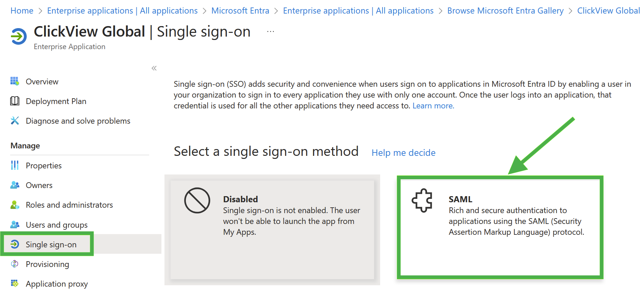Click the Owners people icon

click(x=15, y=185)
